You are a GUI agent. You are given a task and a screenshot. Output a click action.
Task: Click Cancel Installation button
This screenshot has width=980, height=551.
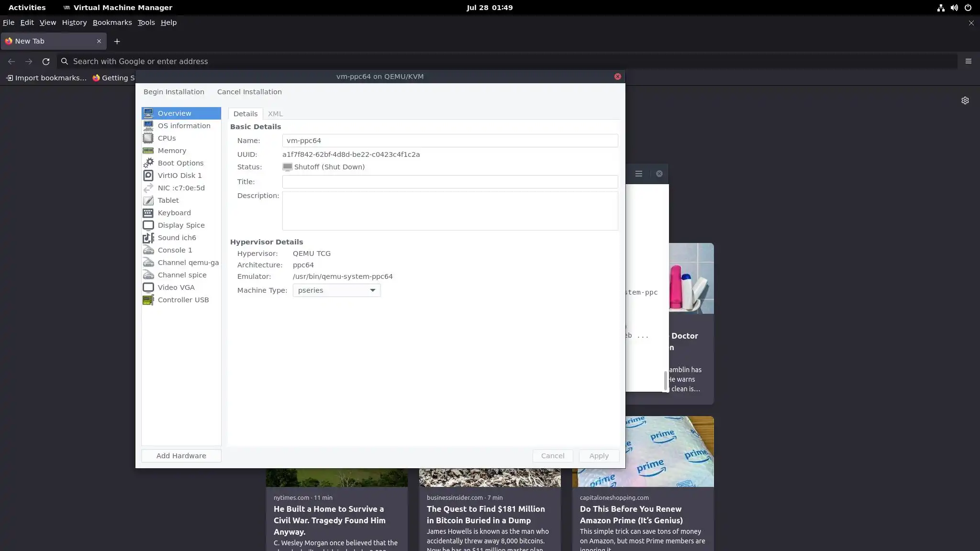249,92
